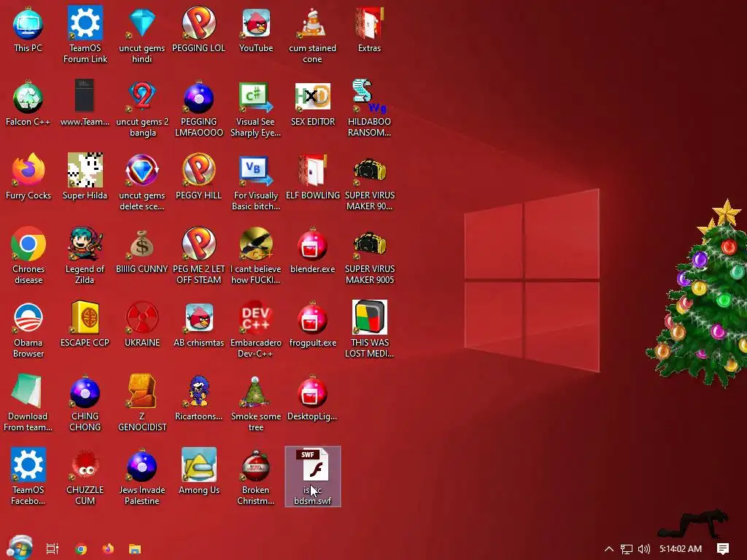Open This PC desktop icon
The height and width of the screenshot is (560, 747).
[x=28, y=29]
